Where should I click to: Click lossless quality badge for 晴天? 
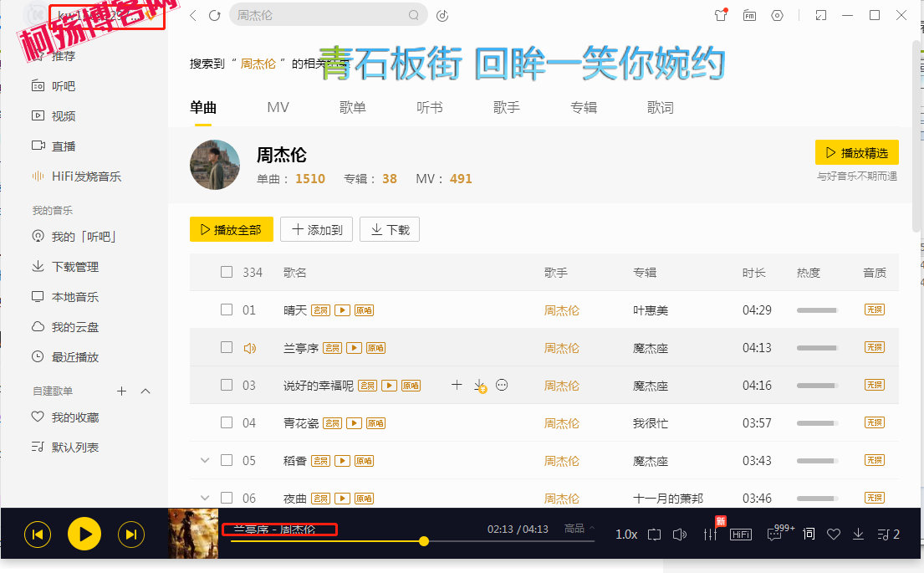(875, 310)
